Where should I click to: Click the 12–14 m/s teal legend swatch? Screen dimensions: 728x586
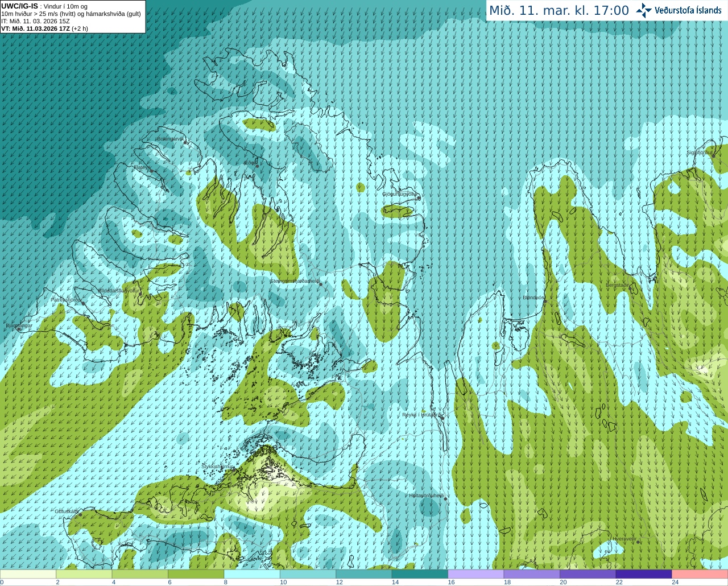click(x=364, y=574)
